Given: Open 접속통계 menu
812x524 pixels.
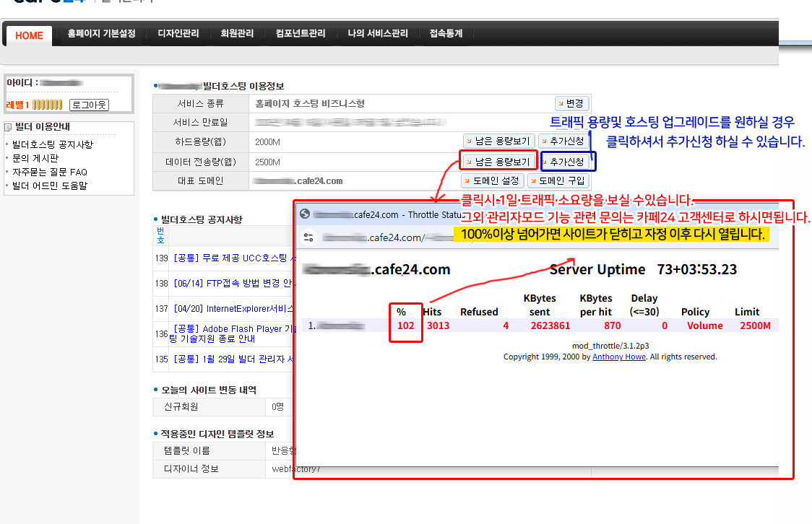Looking at the screenshot, I should (446, 34).
